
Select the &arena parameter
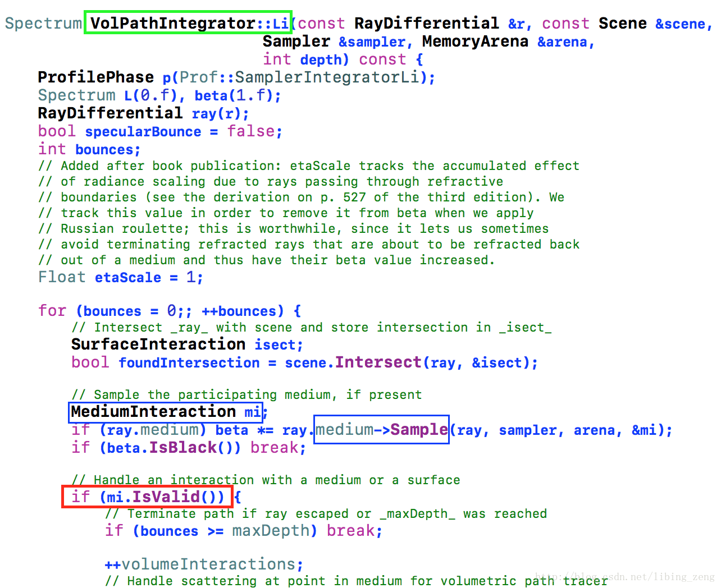(563, 42)
